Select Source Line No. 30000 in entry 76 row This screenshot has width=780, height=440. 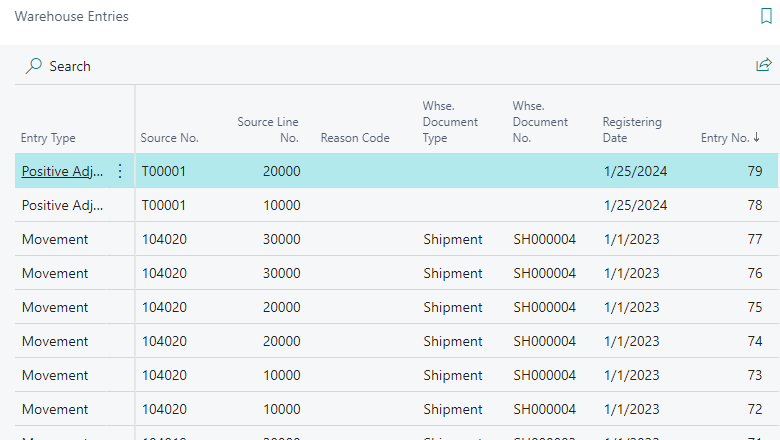282,273
